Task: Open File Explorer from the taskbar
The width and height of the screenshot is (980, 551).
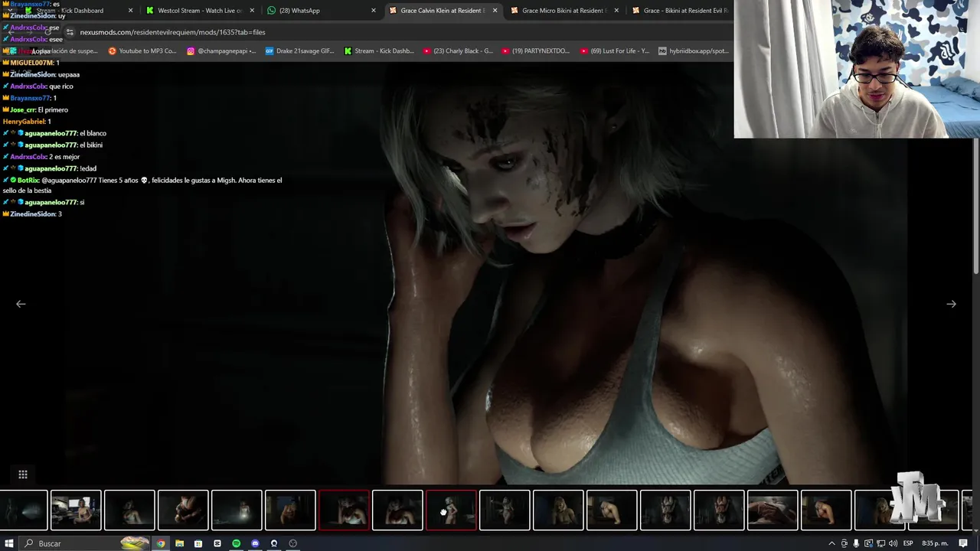Action: (179, 543)
